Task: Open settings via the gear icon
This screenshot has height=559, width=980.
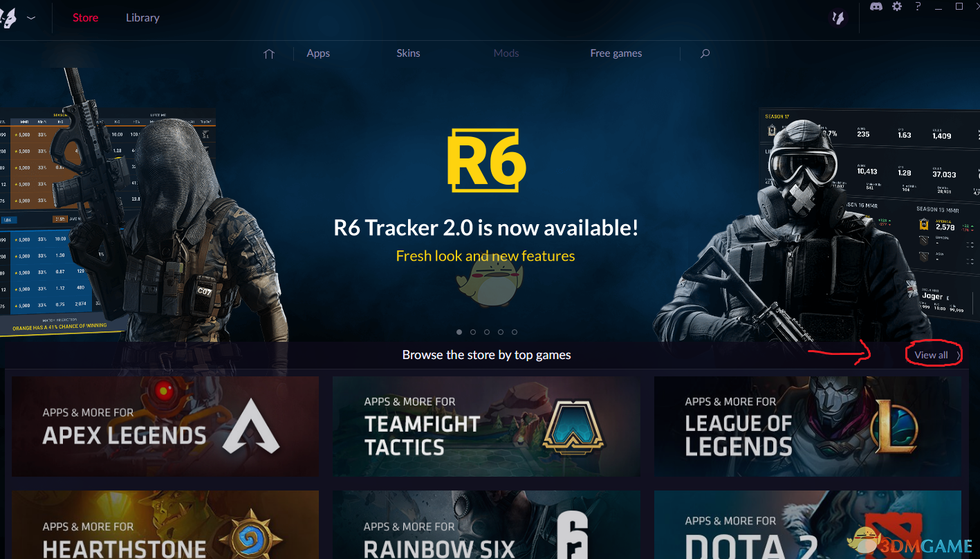Action: 897,6
